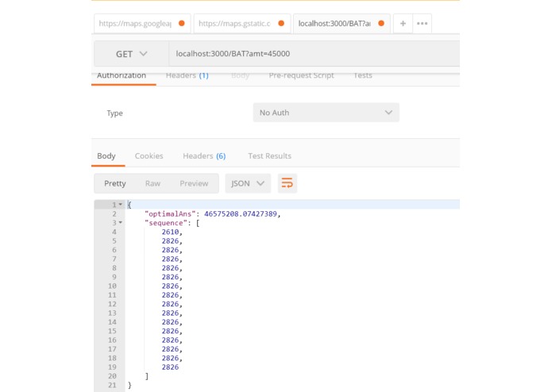The height and width of the screenshot is (392, 552).
Task: Toggle line wrap icon
Action: [288, 183]
